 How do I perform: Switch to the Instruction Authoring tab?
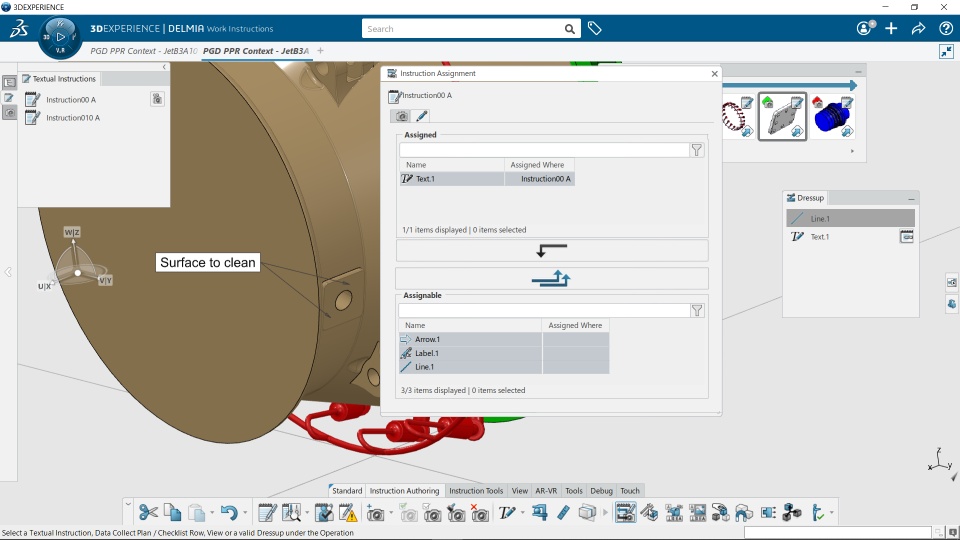pyautogui.click(x=404, y=490)
